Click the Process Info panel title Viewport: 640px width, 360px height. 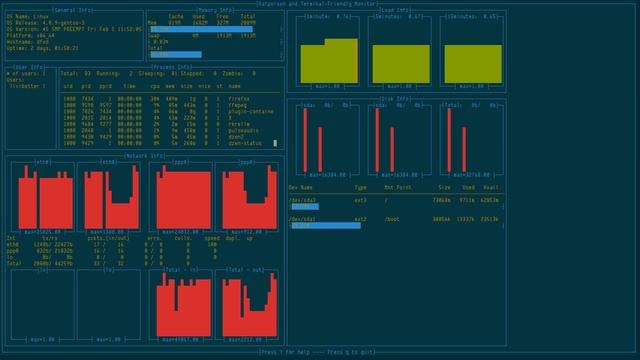click(172, 67)
